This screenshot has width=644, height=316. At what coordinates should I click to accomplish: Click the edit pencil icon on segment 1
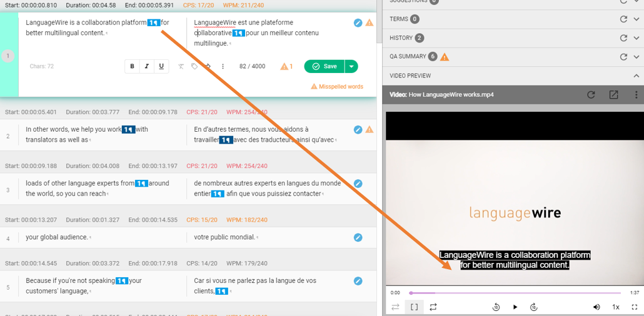(358, 22)
